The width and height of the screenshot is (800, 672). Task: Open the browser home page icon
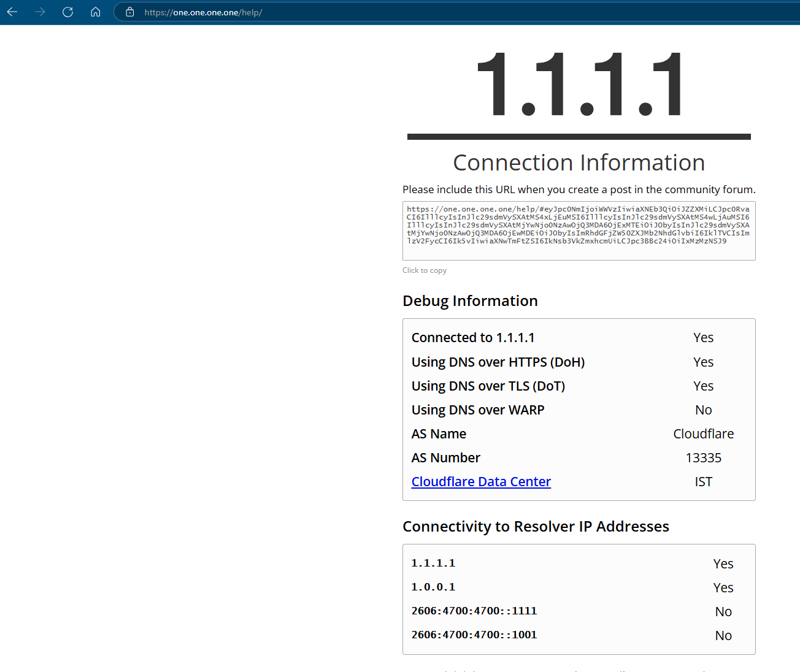pyautogui.click(x=95, y=12)
